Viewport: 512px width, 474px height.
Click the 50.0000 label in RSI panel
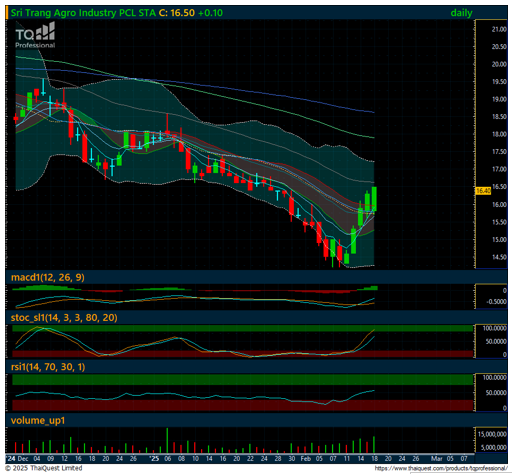[496, 393]
